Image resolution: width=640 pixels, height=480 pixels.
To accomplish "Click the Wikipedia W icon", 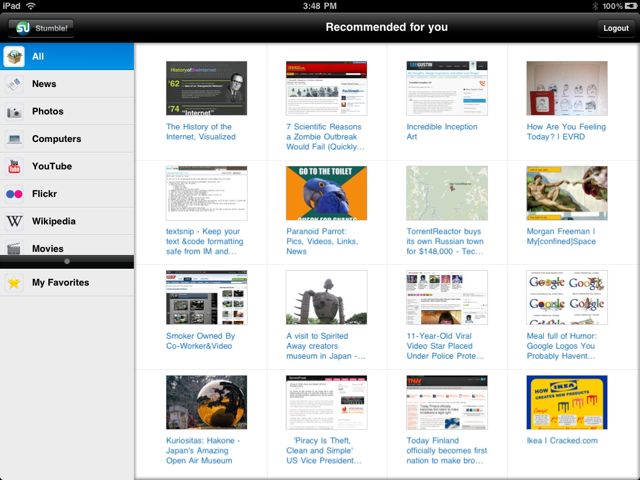I will [x=14, y=221].
